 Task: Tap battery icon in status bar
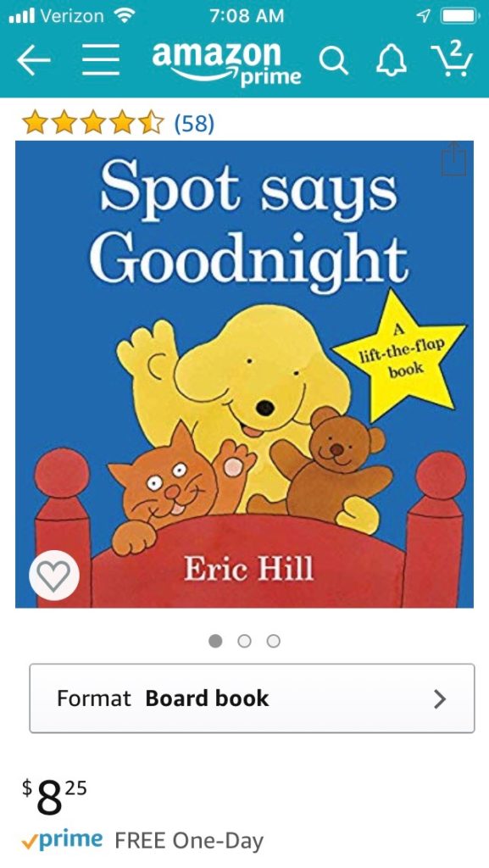coord(458,16)
